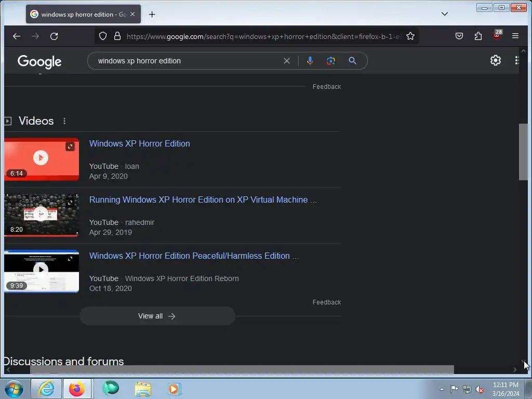The image size is (532, 399).
Task: List all tabs with the chevron
Action: 445,14
